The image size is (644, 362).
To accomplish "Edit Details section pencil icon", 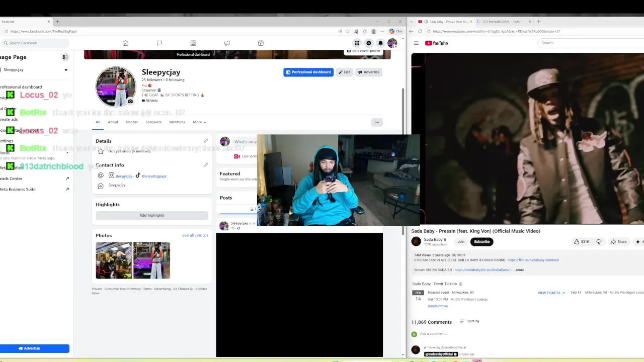I will [205, 141].
